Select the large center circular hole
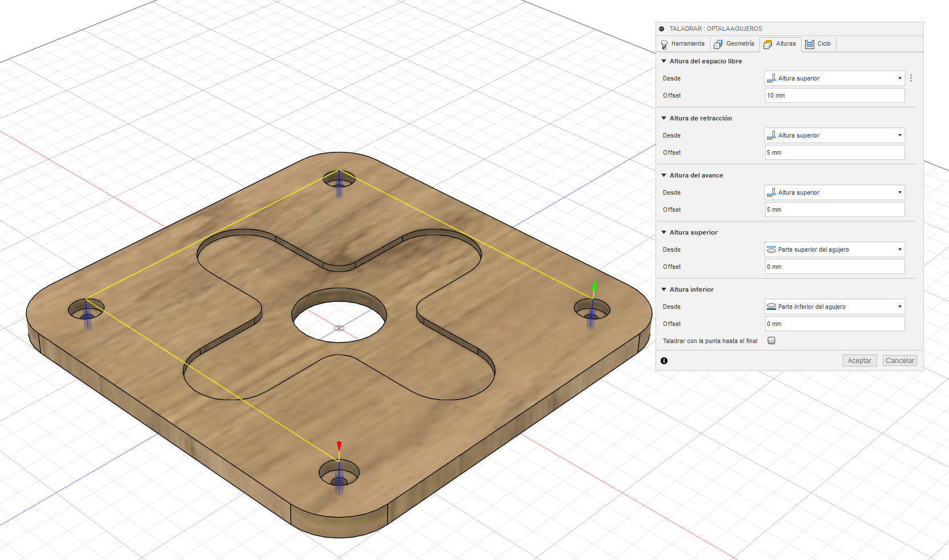This screenshot has width=949, height=560. (x=339, y=315)
